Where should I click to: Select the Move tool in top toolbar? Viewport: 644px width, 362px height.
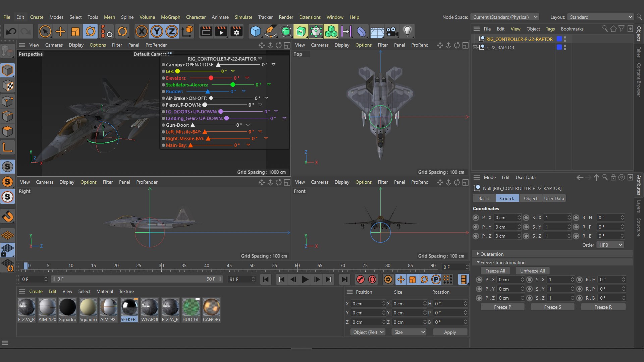point(60,32)
